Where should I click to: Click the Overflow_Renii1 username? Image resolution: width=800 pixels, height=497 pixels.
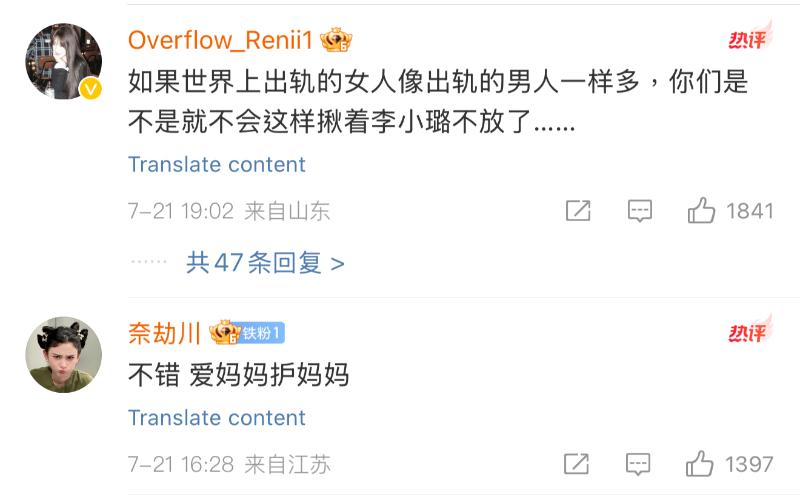tap(221, 40)
